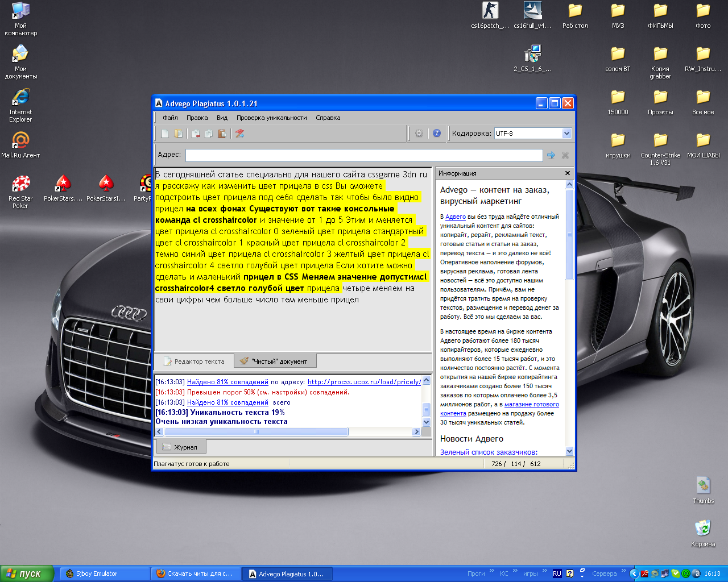Open the Кодировка UTF-8 dropdown
Image resolution: width=728 pixels, height=582 pixels.
[x=566, y=134]
